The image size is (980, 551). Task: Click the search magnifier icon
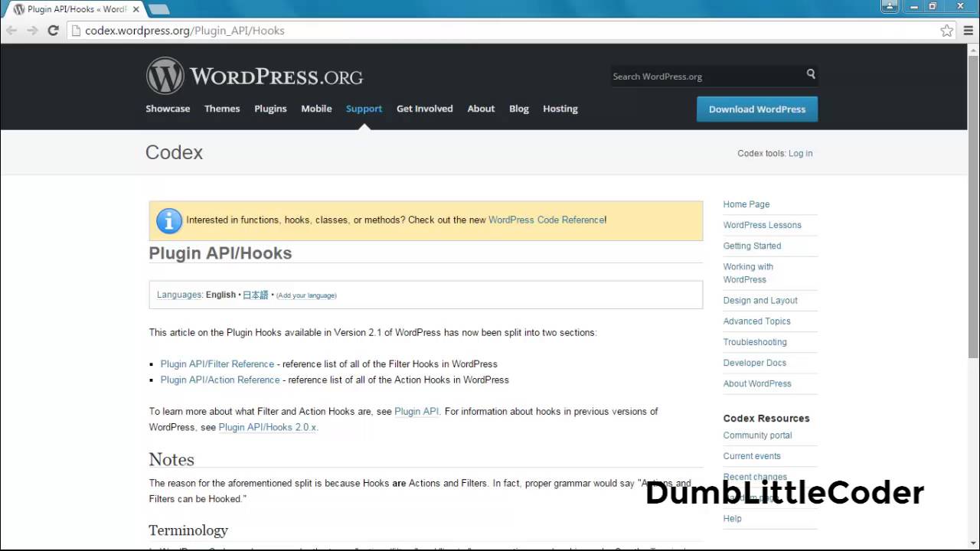(811, 74)
